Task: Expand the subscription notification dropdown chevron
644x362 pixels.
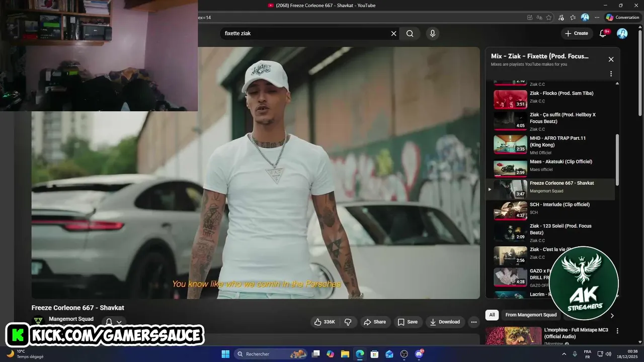Action: pos(119,322)
